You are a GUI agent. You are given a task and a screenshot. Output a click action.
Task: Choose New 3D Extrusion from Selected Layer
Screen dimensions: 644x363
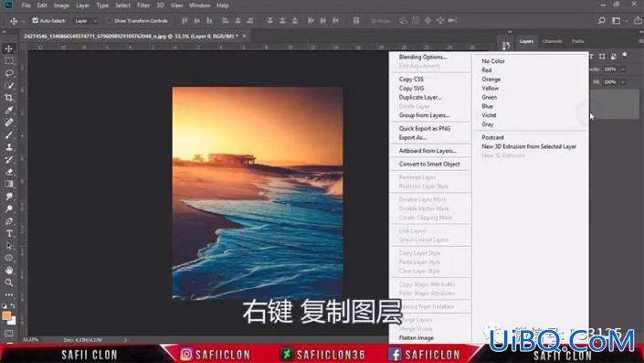tap(529, 147)
